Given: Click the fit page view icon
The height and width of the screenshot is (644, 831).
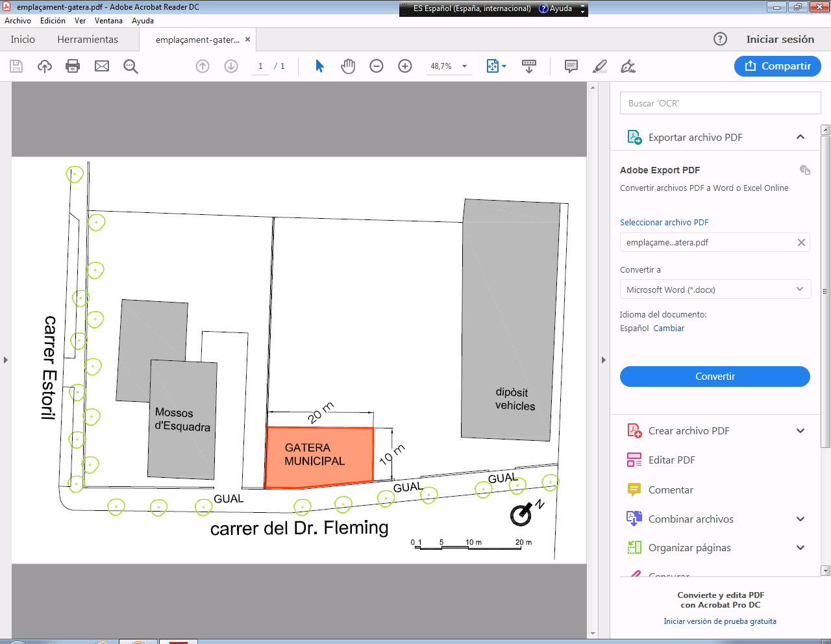Looking at the screenshot, I should [x=493, y=66].
